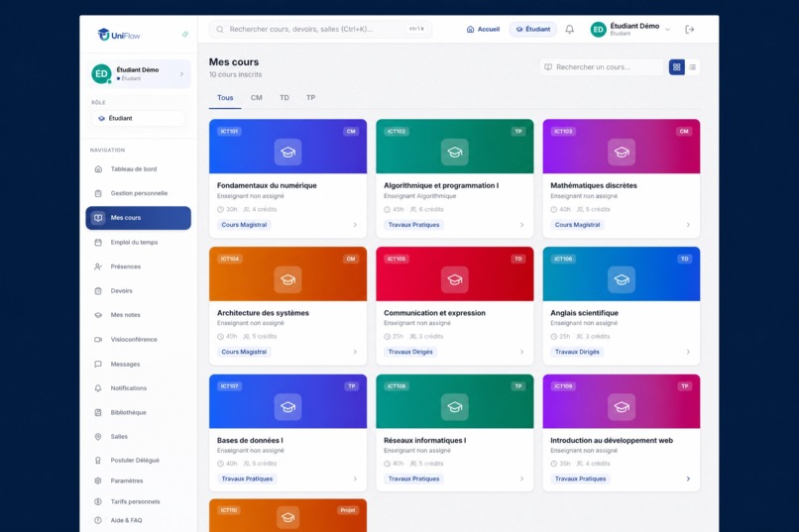Open Tableau de bord in the sidebar

(138, 169)
